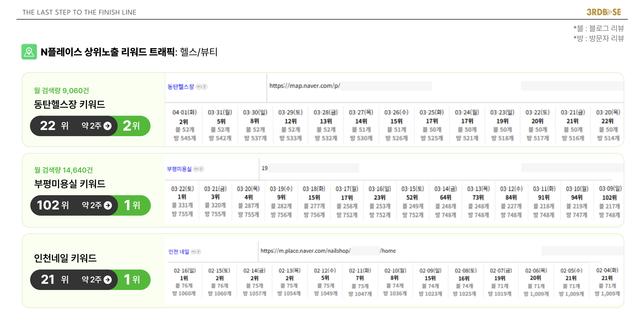Click the arrow icon in the 동탄헬스장 rank badge
Viewport: 644px width, 320px height.
[x=108, y=126]
